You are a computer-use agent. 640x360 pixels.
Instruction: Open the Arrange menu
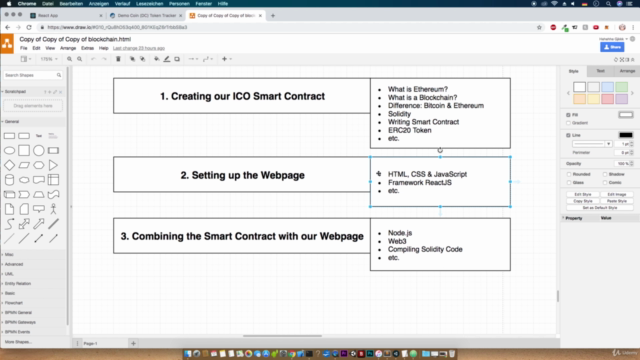click(68, 48)
